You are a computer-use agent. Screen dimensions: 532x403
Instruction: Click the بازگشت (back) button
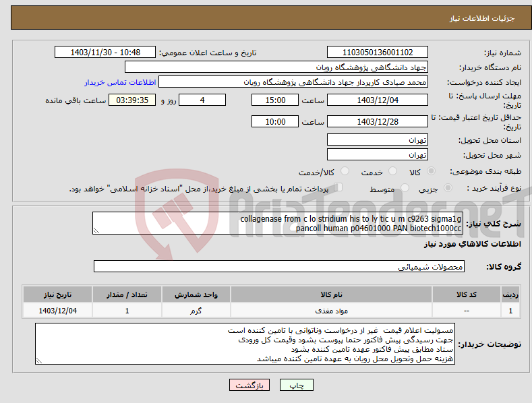249,385
